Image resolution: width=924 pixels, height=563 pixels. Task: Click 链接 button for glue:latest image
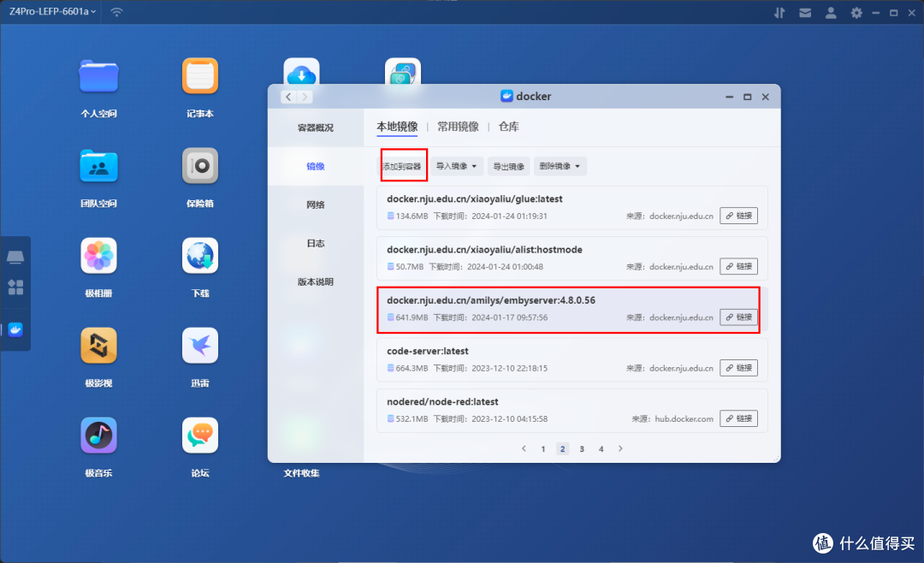pos(738,216)
